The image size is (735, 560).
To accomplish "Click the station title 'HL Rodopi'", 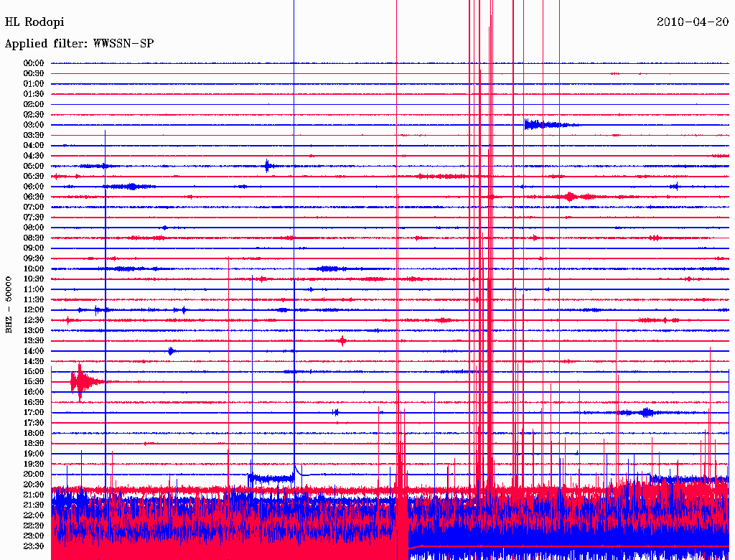I will pos(34,22).
